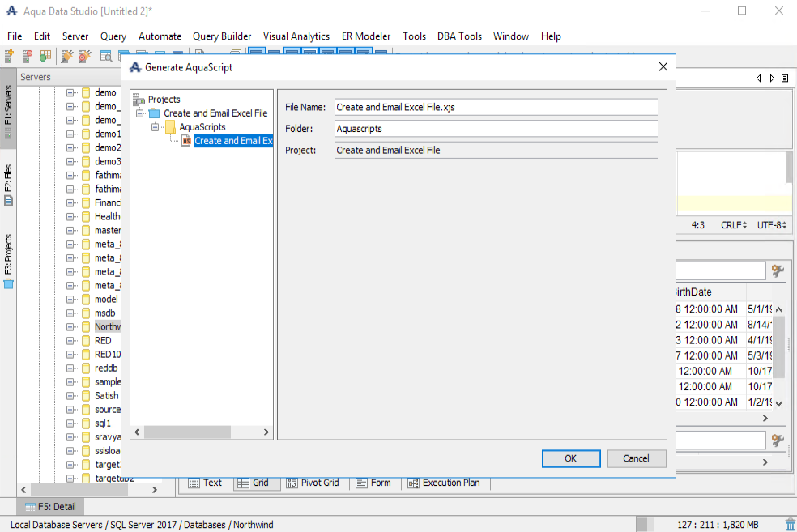Switch to the Pivot Grid tab
This screenshot has width=797, height=532.
coord(313,483)
